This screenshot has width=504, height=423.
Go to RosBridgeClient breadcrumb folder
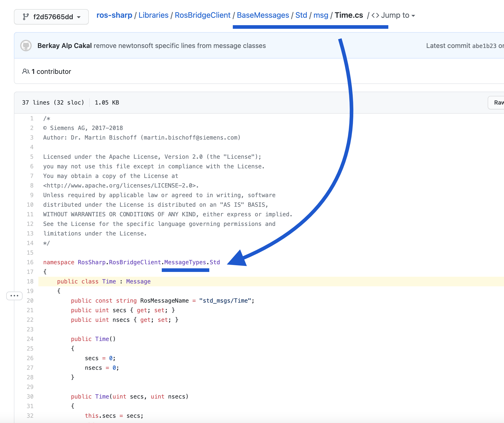202,15
